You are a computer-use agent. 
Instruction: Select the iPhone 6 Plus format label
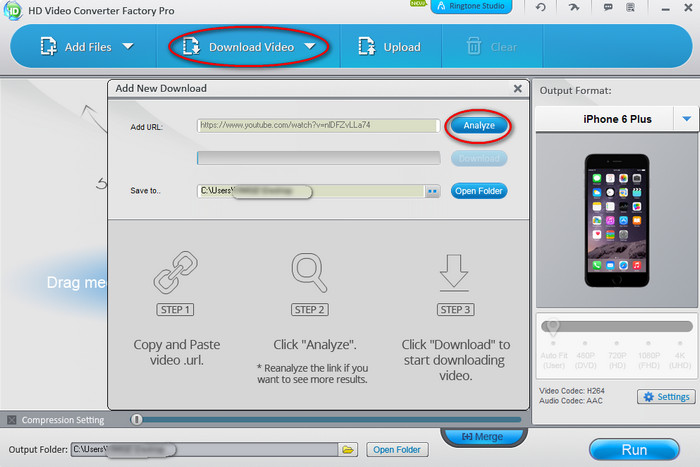pos(617,119)
